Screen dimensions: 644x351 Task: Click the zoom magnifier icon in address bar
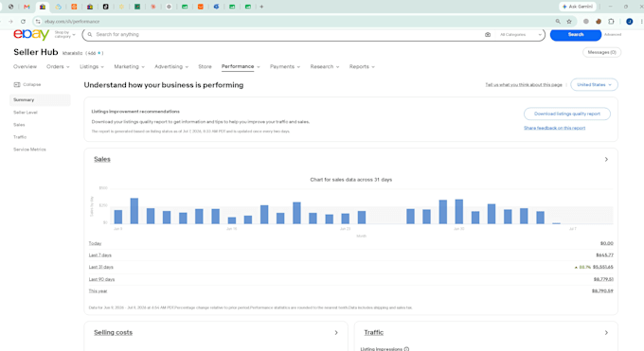pyautogui.click(x=558, y=22)
